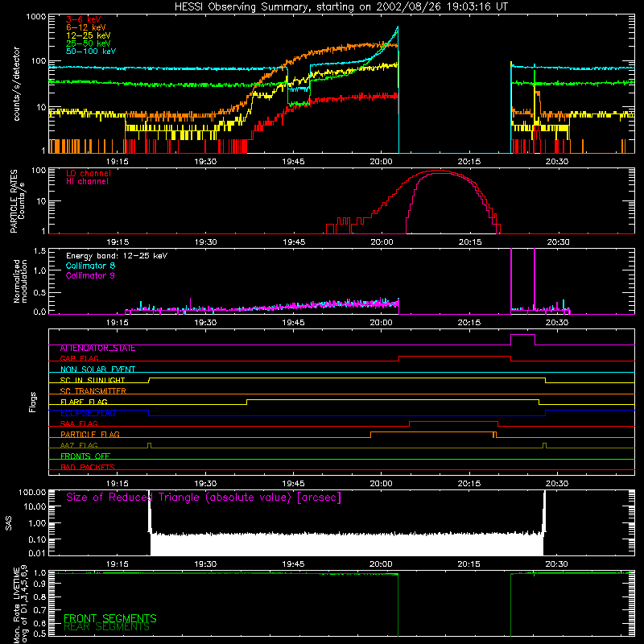Select the 3-6 keV legend label
The image size is (644, 644).
coord(84,19)
